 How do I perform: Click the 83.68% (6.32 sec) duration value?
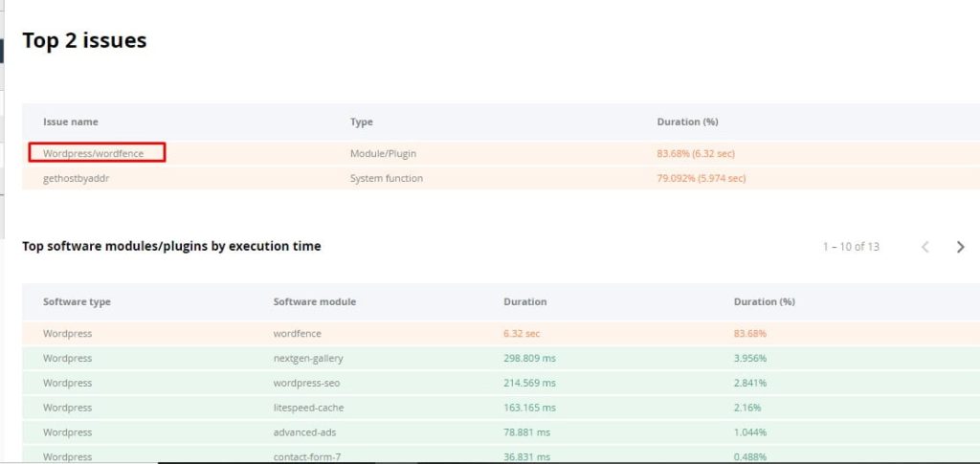point(695,153)
